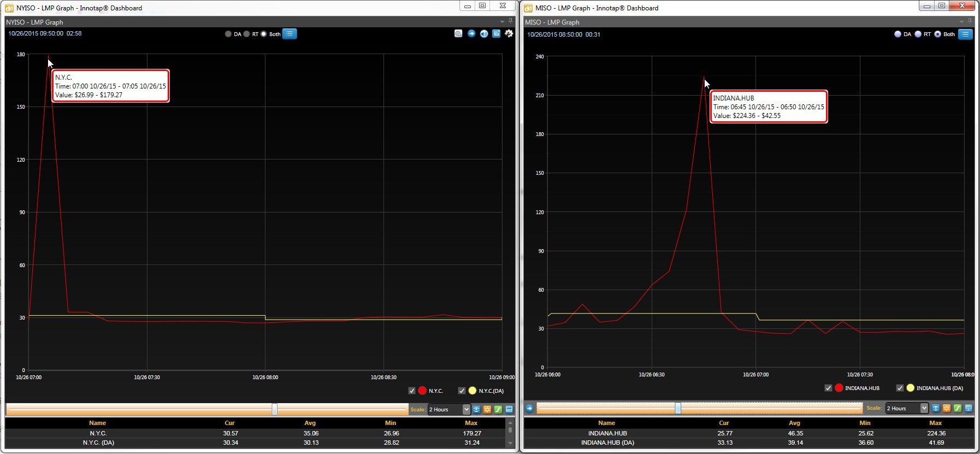Open the list button in NYISO graph header
The image size is (980, 454).
290,34
